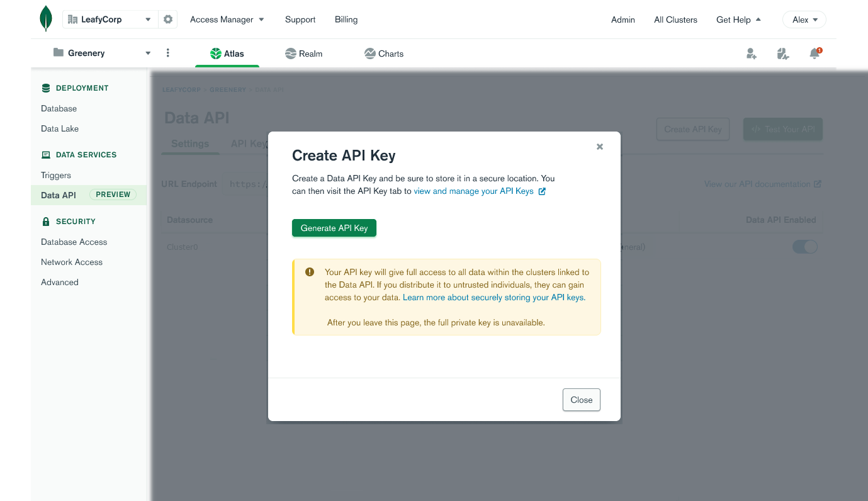Click the LeafyCorp building icon
Screen dimensions: 868x501
coord(72,20)
